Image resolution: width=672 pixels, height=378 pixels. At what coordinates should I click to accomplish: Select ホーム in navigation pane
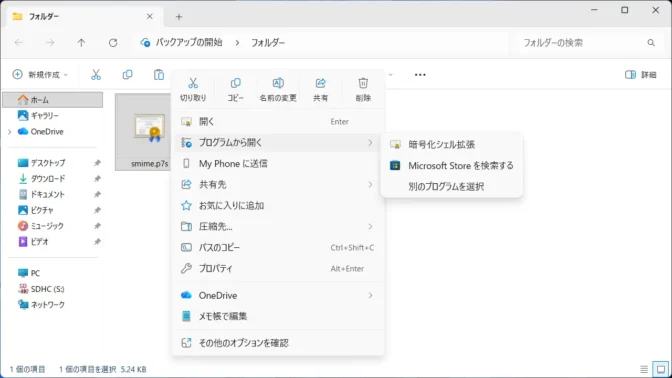(53, 100)
